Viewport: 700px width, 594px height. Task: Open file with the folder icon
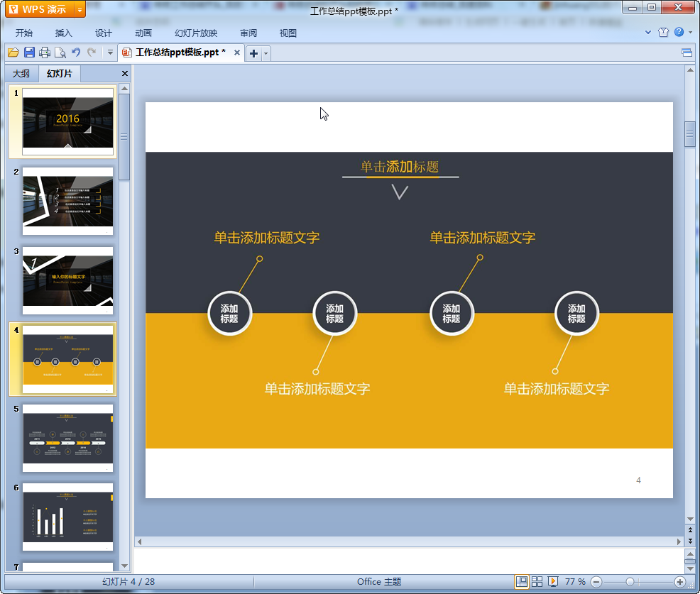click(x=13, y=53)
